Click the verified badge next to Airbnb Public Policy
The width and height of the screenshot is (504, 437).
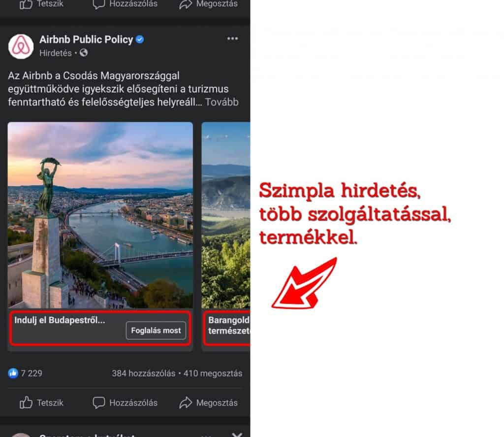tap(140, 39)
